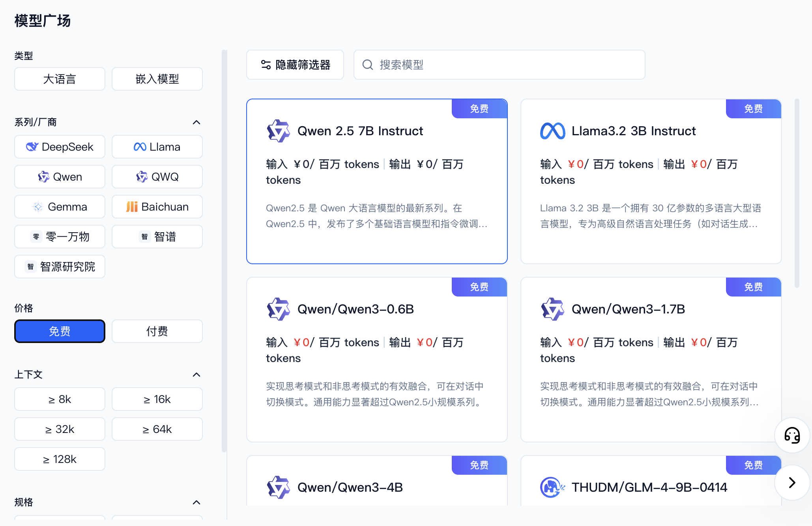Collapse the 系列/厂商 section
This screenshot has height=526, width=812.
196,122
